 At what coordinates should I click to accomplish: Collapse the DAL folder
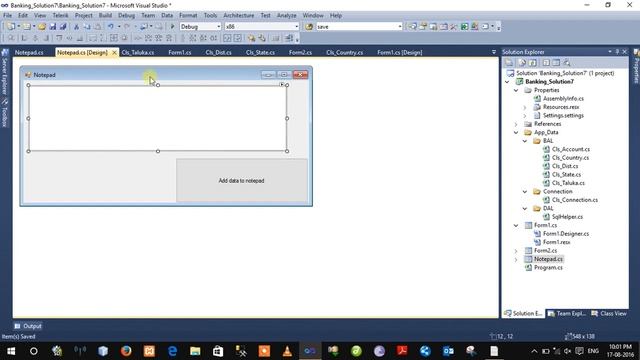coord(525,209)
